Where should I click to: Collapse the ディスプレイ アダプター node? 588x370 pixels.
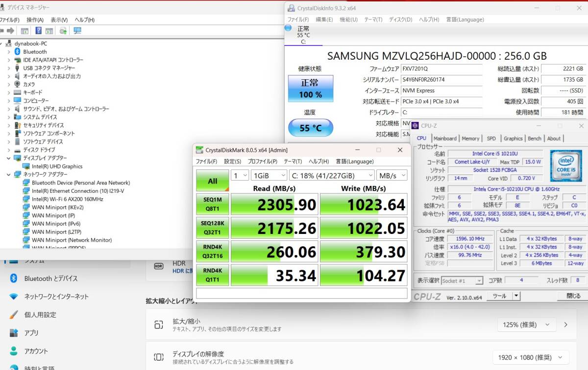[x=8, y=158]
